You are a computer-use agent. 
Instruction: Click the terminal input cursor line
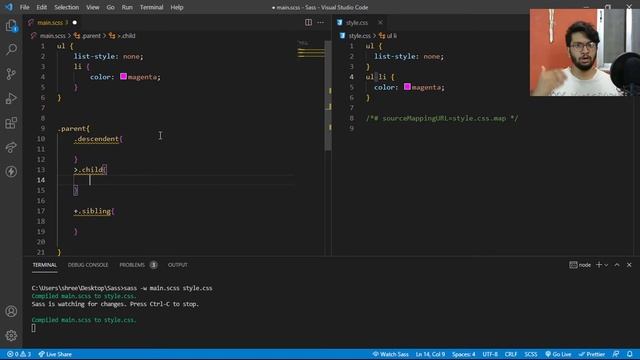point(33,328)
